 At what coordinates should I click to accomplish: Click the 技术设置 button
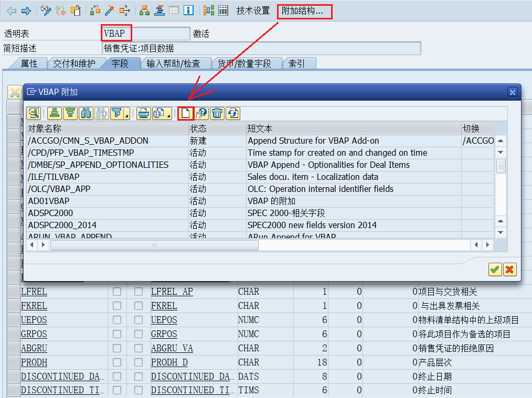pos(253,10)
